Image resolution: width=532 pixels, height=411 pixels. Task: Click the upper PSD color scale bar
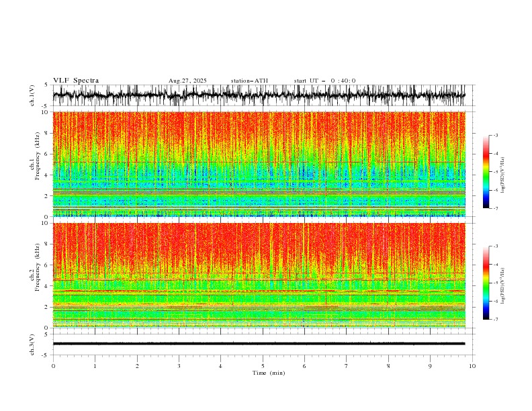[x=486, y=172]
